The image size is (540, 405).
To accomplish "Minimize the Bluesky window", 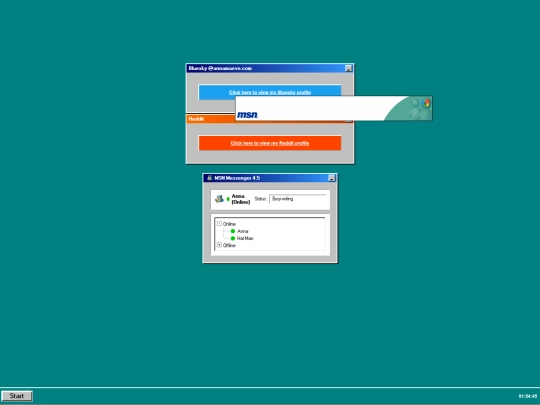I will click(x=349, y=68).
